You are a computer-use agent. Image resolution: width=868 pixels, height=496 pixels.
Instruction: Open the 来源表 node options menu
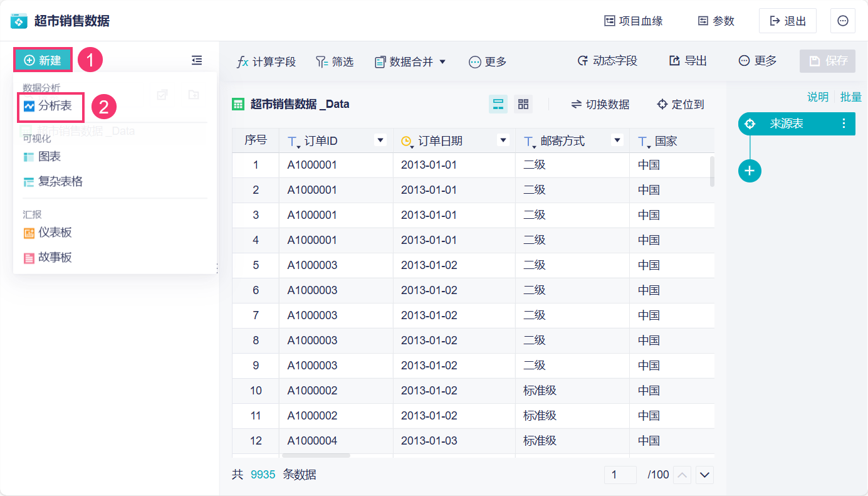(844, 124)
